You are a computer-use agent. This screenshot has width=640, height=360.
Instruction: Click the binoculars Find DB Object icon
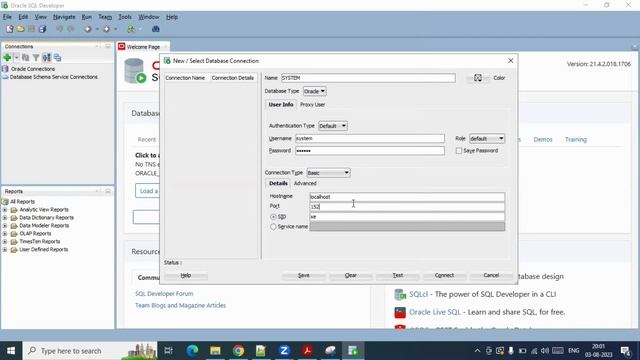pos(156,29)
